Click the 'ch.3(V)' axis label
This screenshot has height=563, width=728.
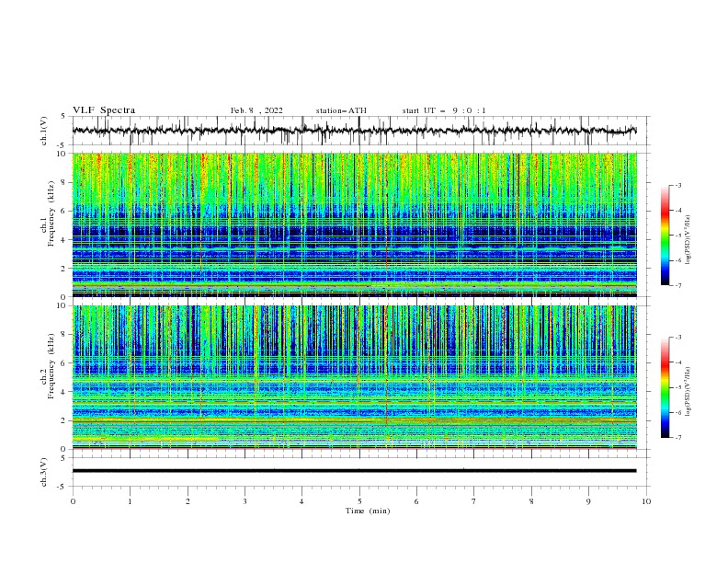click(44, 472)
